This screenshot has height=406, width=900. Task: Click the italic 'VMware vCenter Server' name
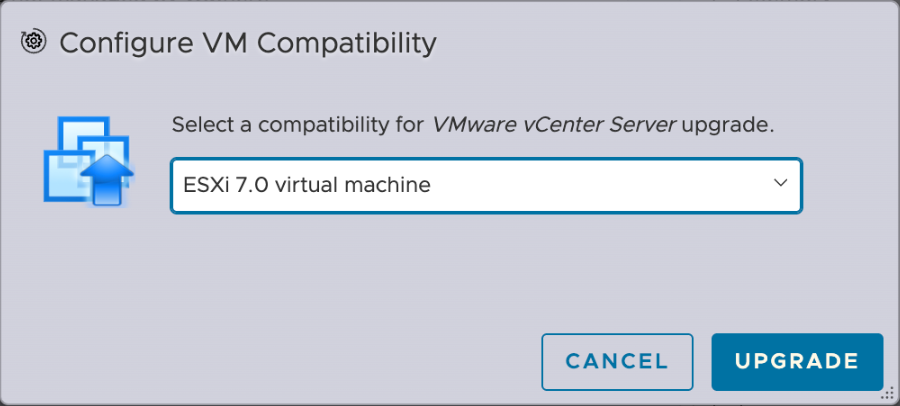pyautogui.click(x=554, y=125)
